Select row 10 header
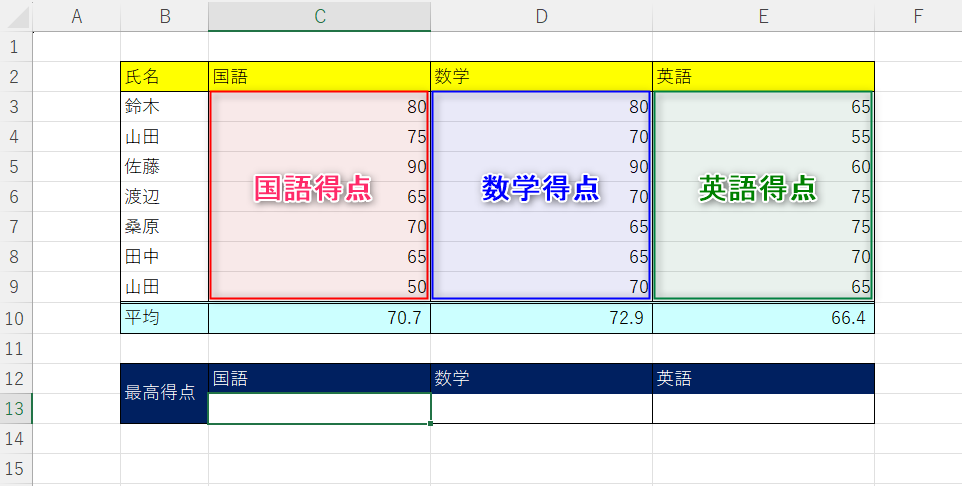962x486 pixels. (16, 318)
